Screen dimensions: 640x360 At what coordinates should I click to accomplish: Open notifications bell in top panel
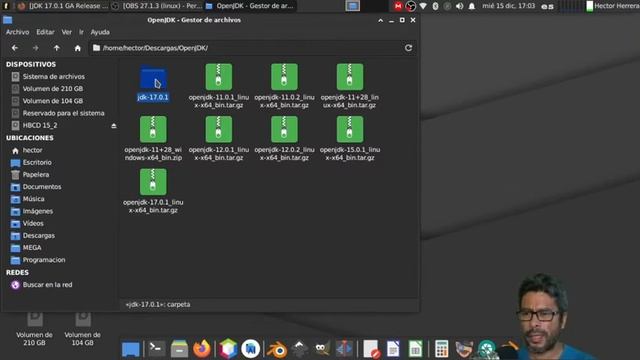tap(472, 6)
